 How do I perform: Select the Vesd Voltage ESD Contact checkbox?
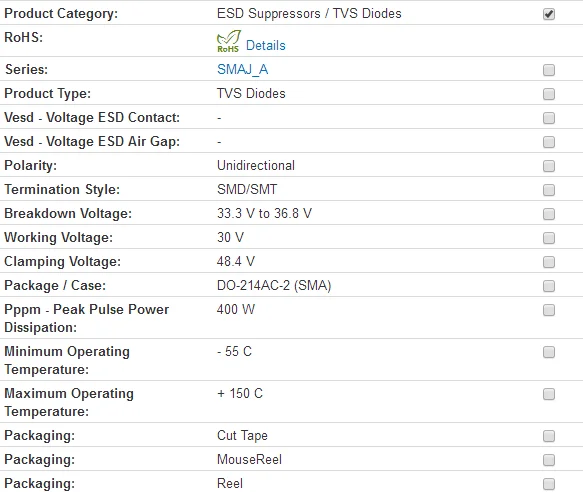coord(549,118)
